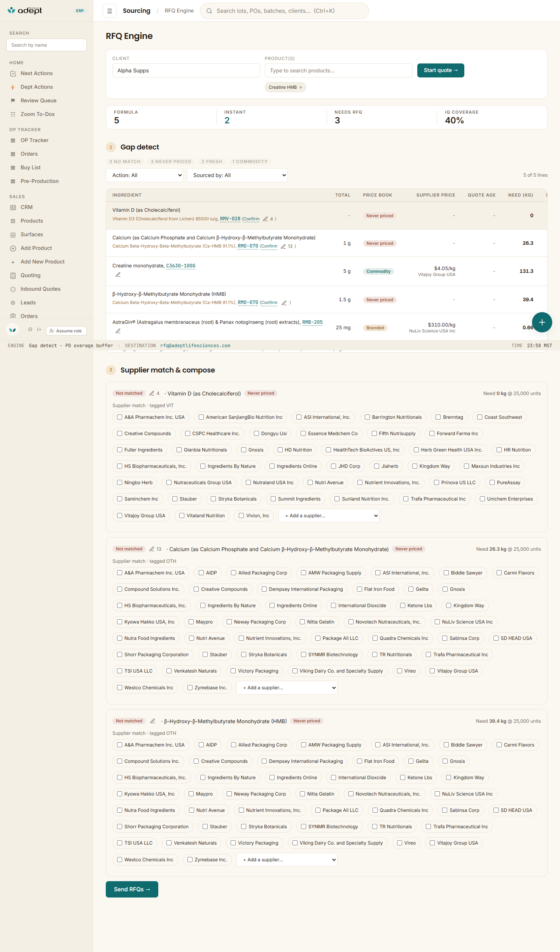Click the pencil icon beside Vitamin D3 Confirm link
The height and width of the screenshot is (952, 560).
pyautogui.click(x=266, y=219)
